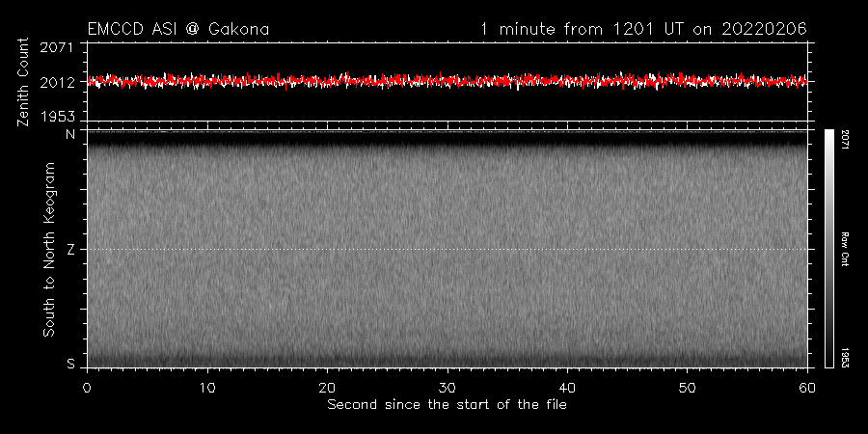Click the 'Z' zenith marker on keogram axis
This screenshot has height=434, width=868.
70,250
